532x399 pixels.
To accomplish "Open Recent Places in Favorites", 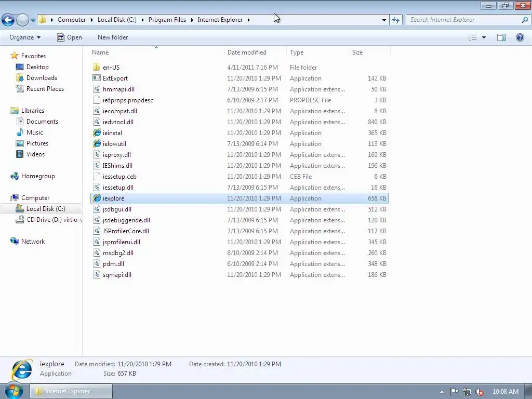I will (x=45, y=88).
